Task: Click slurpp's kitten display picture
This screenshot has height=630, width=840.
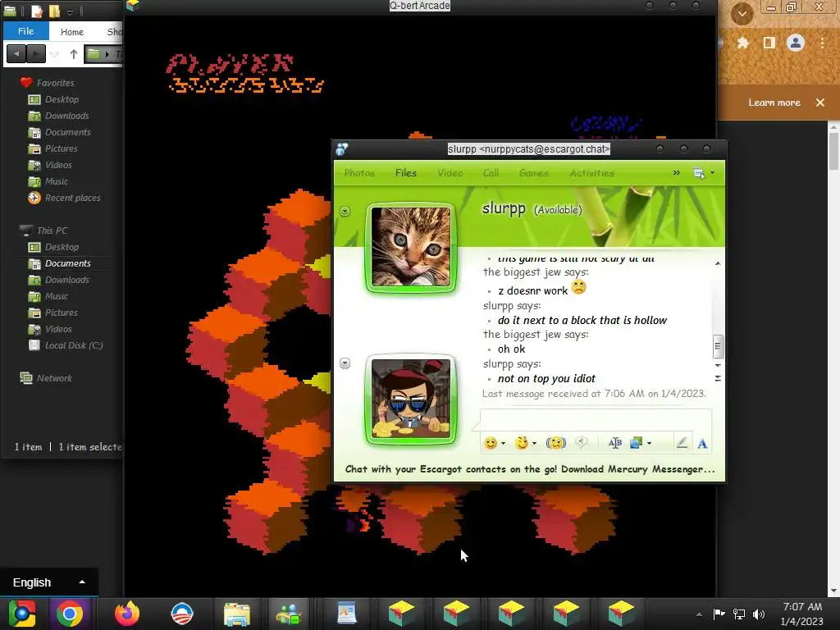Action: coord(411,247)
